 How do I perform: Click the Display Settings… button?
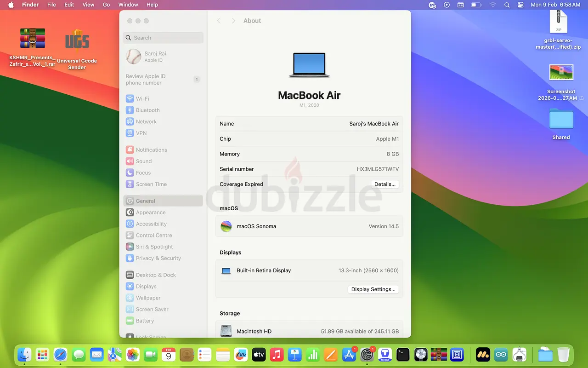pos(373,289)
